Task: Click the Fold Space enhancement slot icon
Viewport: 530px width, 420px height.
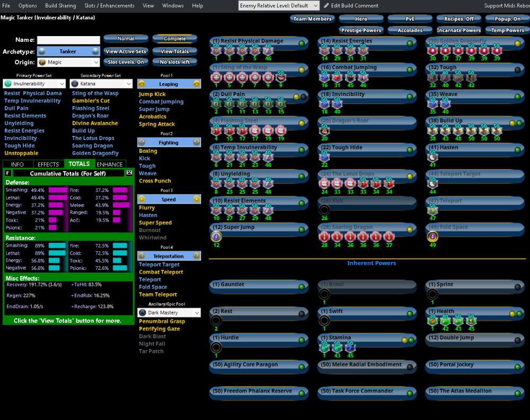Action: coord(432,237)
